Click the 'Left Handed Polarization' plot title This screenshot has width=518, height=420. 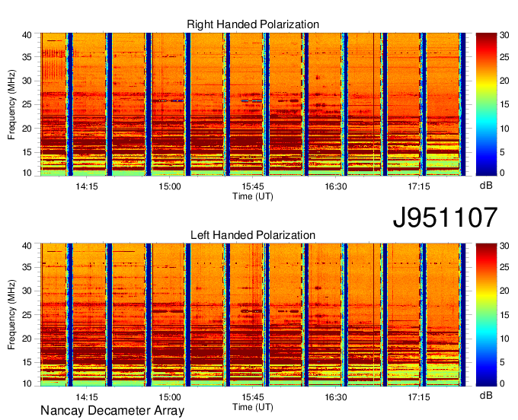253,235
